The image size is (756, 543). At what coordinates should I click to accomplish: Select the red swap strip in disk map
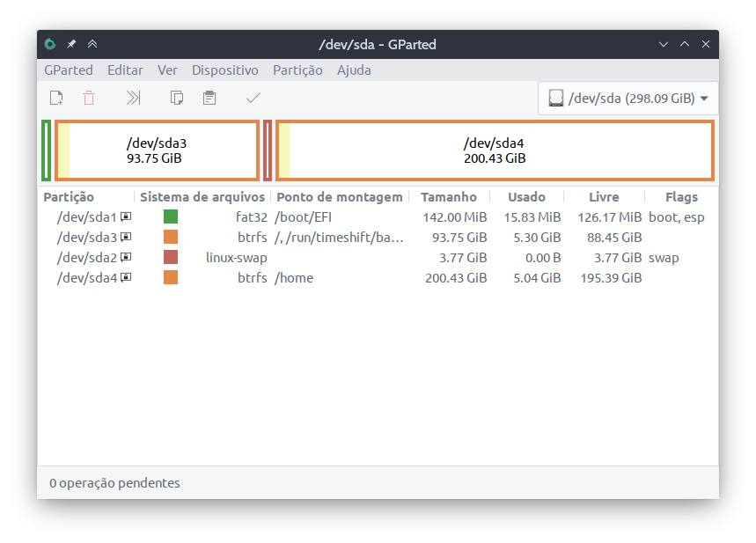268,150
